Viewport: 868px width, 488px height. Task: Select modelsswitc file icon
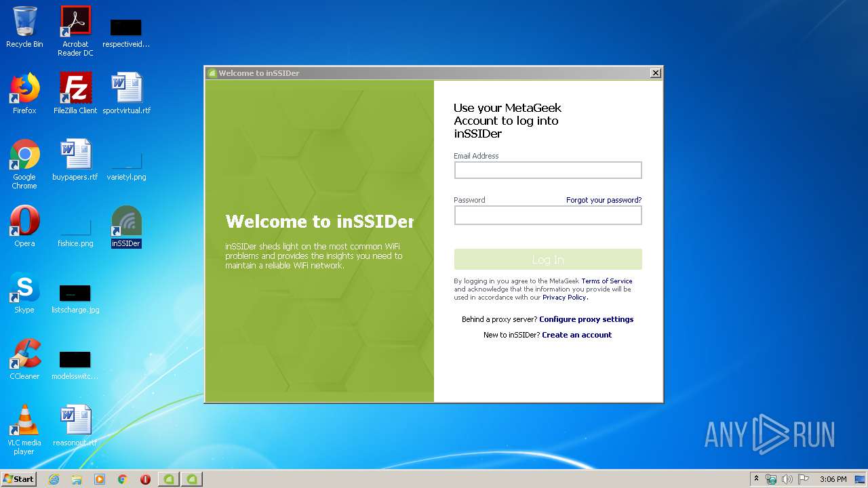click(x=75, y=366)
